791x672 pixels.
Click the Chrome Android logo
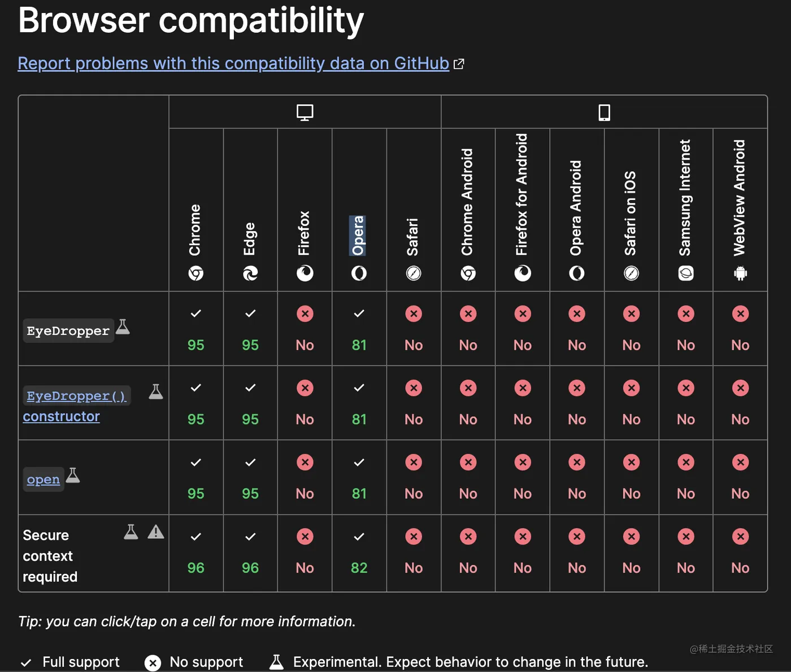[x=468, y=273]
